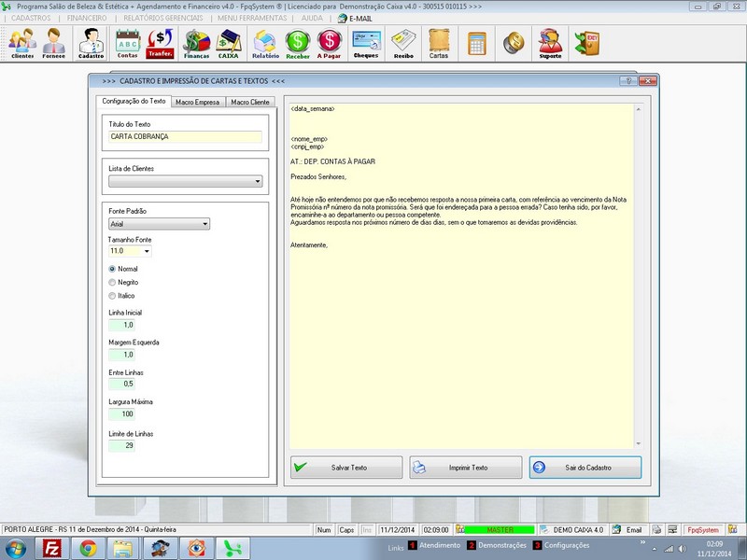Screen dimensions: 747x560
Task: Click the FileZilla taskbar icon
Action: [52, 549]
